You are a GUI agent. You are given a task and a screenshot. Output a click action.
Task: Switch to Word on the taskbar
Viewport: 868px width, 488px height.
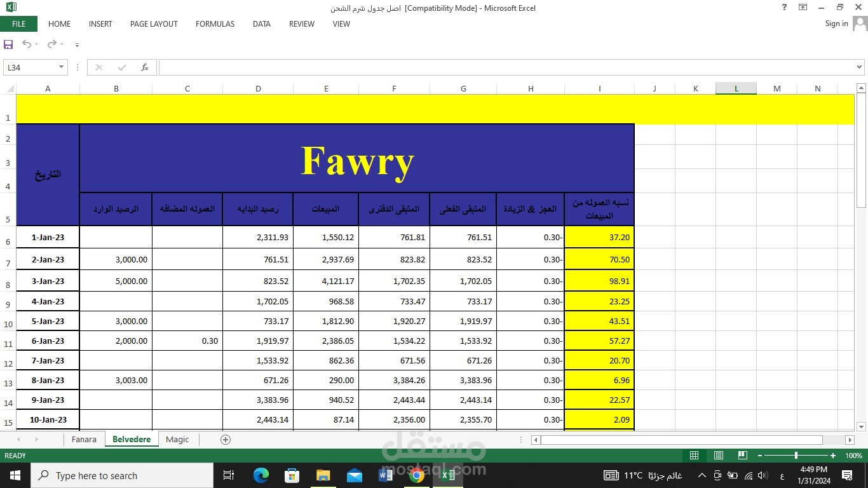coord(386,475)
